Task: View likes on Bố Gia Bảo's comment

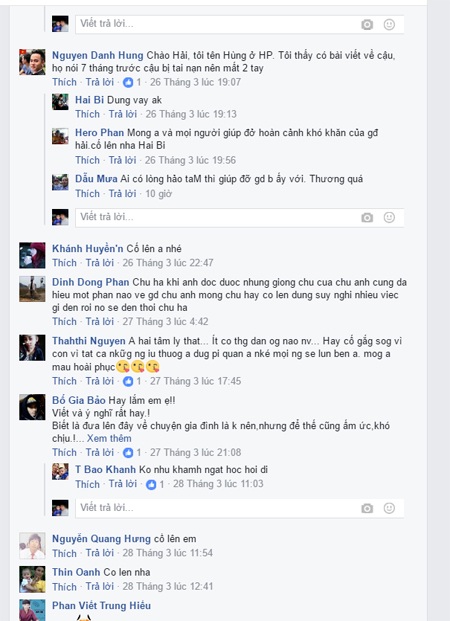Action: pyautogui.click(x=132, y=453)
